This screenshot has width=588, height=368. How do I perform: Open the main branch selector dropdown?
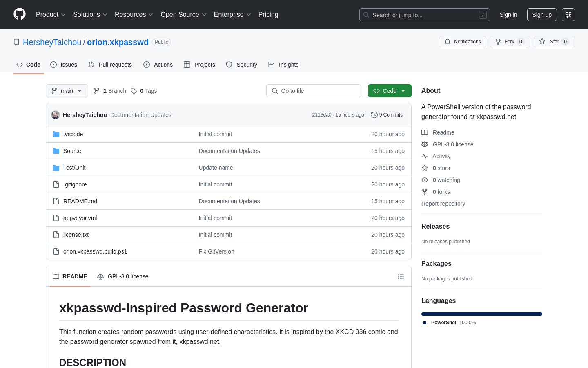67,91
